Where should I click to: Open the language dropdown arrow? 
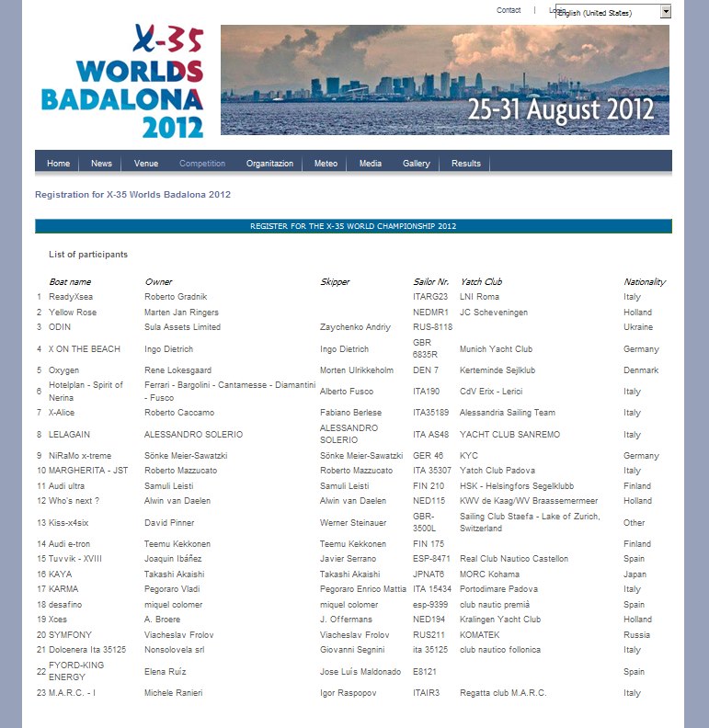point(666,12)
